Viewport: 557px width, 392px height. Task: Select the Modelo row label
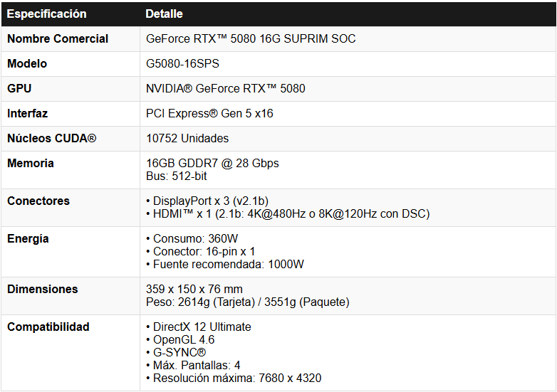tap(27, 63)
